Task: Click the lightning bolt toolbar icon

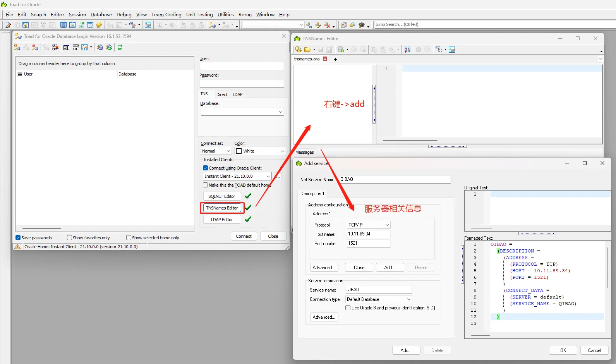Action: 99,25
